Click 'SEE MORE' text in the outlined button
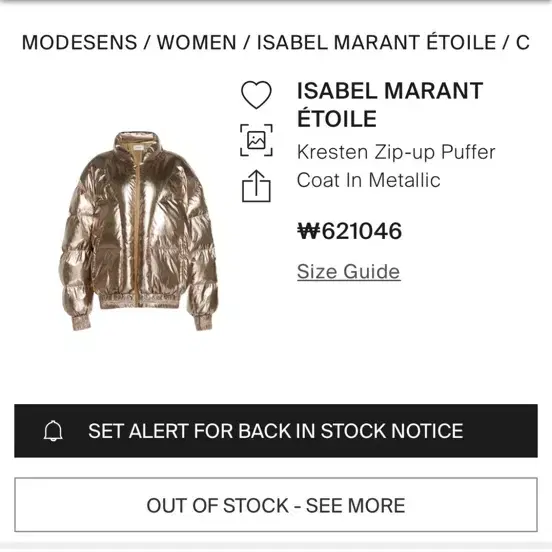This screenshot has height=552, width=552. point(356,506)
